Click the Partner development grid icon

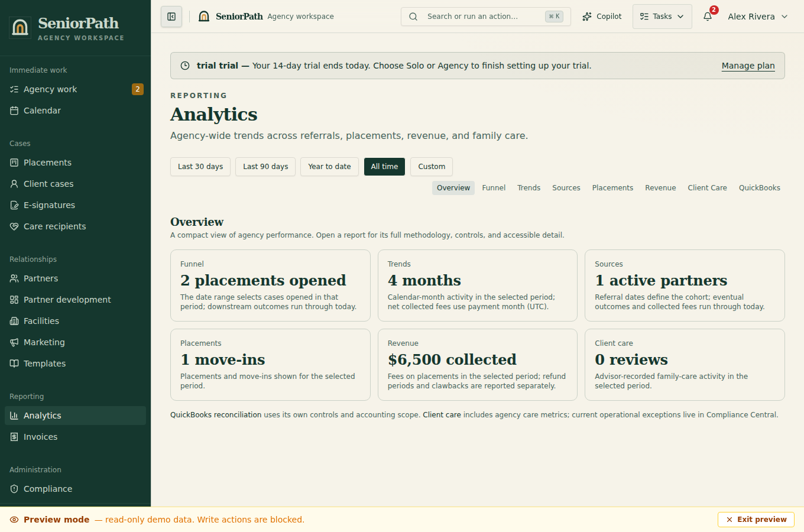pyautogui.click(x=14, y=300)
